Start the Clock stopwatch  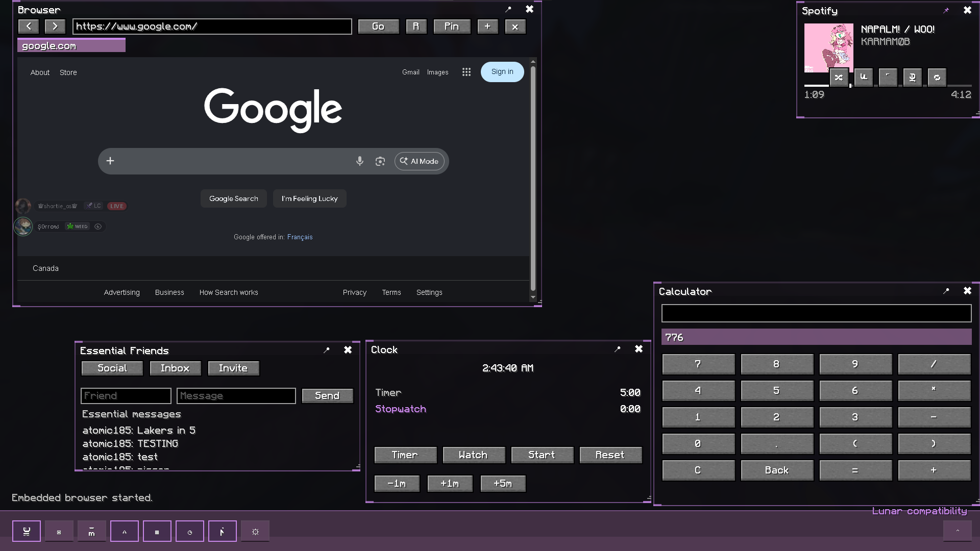[x=542, y=455]
